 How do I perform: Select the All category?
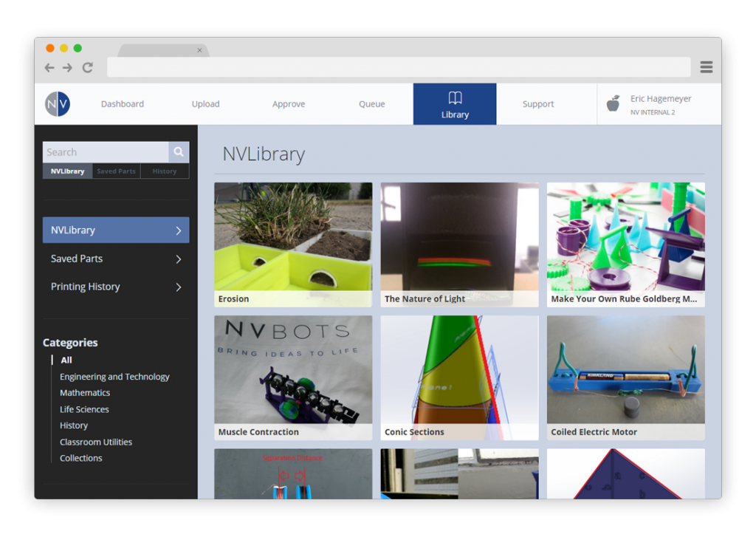(x=66, y=360)
